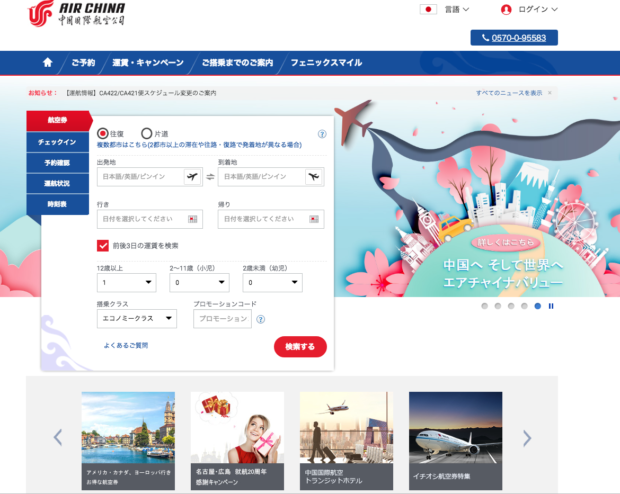The image size is (620, 494).
Task: Select fifth active banner dot
Action: [537, 306]
